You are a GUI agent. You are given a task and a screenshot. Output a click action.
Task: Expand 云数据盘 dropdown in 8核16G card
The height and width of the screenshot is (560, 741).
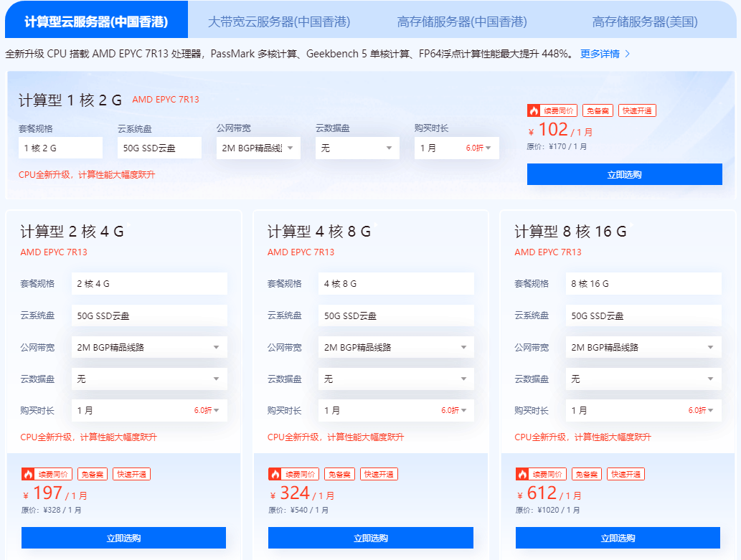643,379
